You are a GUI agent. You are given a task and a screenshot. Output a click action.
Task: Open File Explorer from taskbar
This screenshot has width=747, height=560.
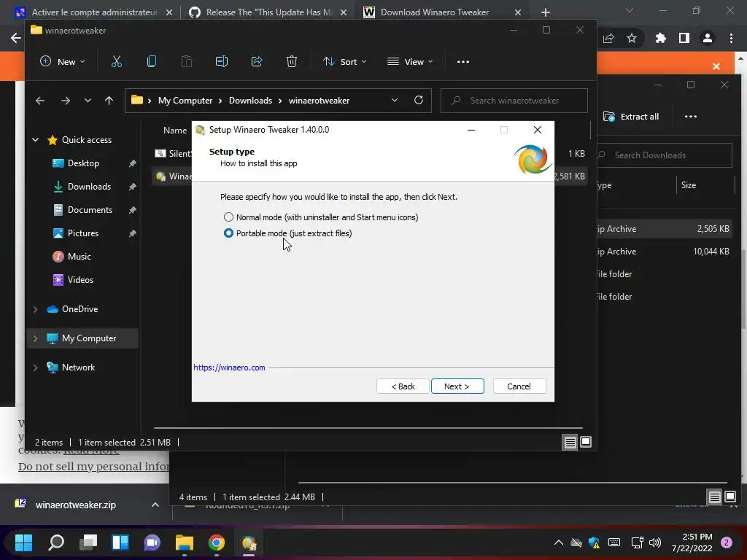tap(185, 542)
